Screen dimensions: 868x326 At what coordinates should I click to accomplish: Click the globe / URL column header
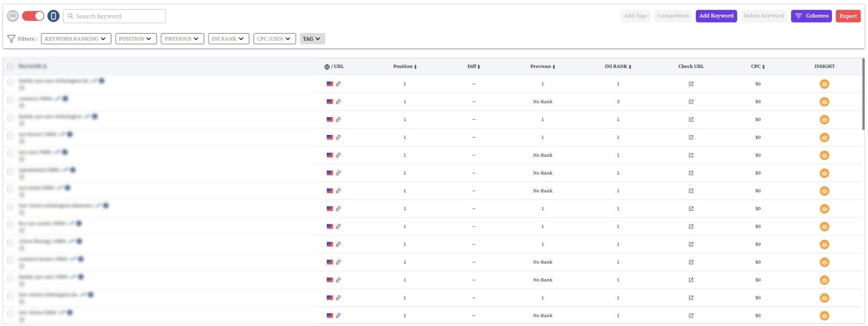pos(334,66)
